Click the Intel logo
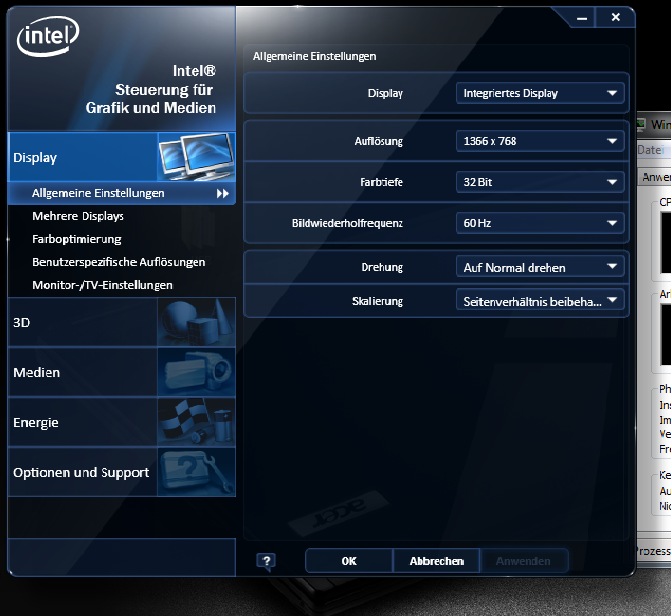Viewport: 671px width, 616px height. point(48,36)
